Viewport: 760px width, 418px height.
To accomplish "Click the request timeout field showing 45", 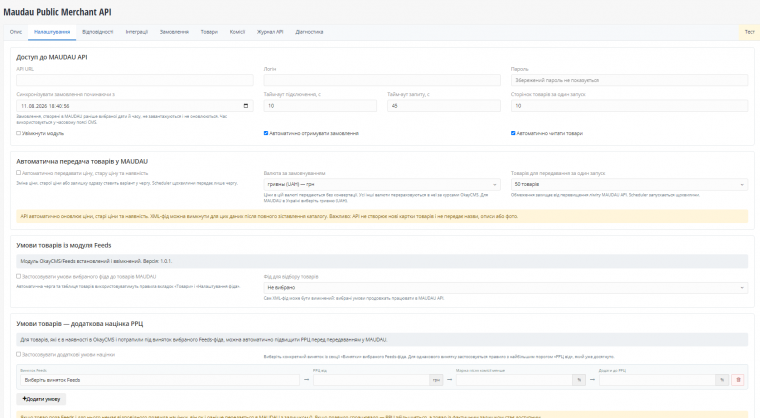I will (x=444, y=106).
